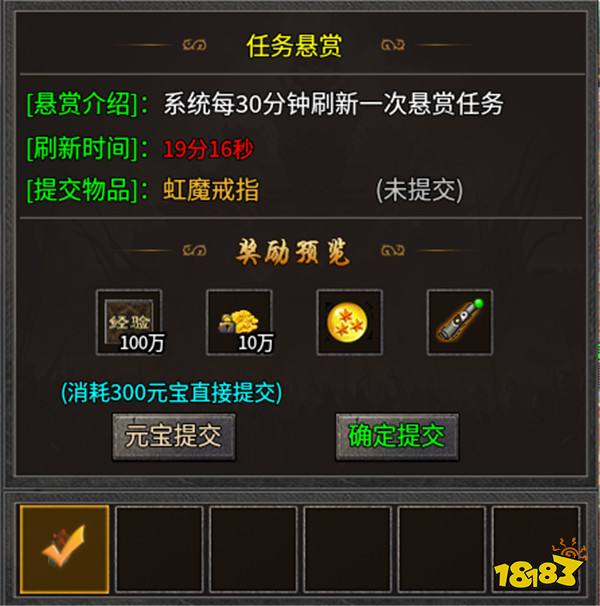Screen dimensions: 600x606
Task: Select the gold pile 10万 reward icon
Action: pos(239,322)
